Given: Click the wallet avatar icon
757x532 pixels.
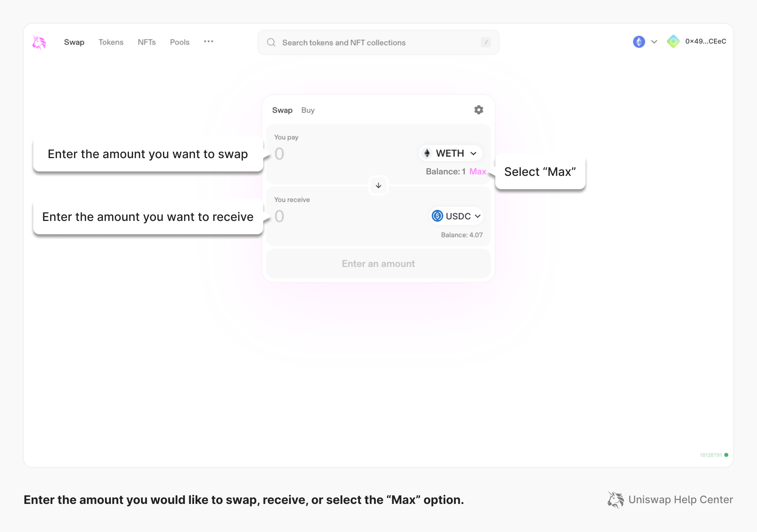Looking at the screenshot, I should (673, 41).
